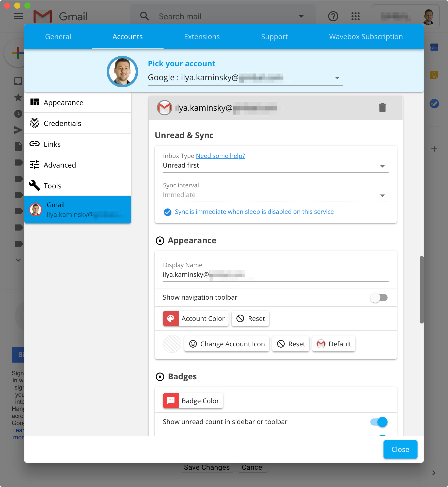This screenshot has height=487, width=448.
Task: Click the Change Account Icon smiley button
Action: (x=226, y=344)
